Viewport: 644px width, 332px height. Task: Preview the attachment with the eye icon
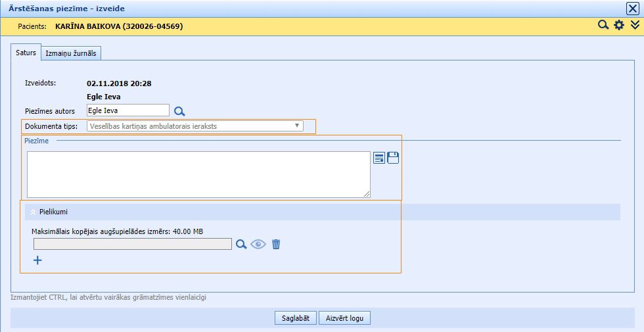[258, 244]
